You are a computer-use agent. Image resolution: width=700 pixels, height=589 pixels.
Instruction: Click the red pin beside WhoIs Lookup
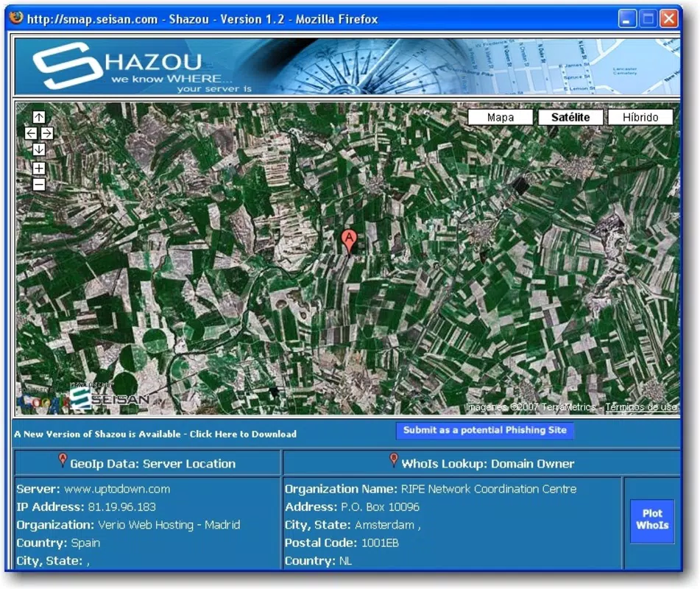click(x=394, y=460)
